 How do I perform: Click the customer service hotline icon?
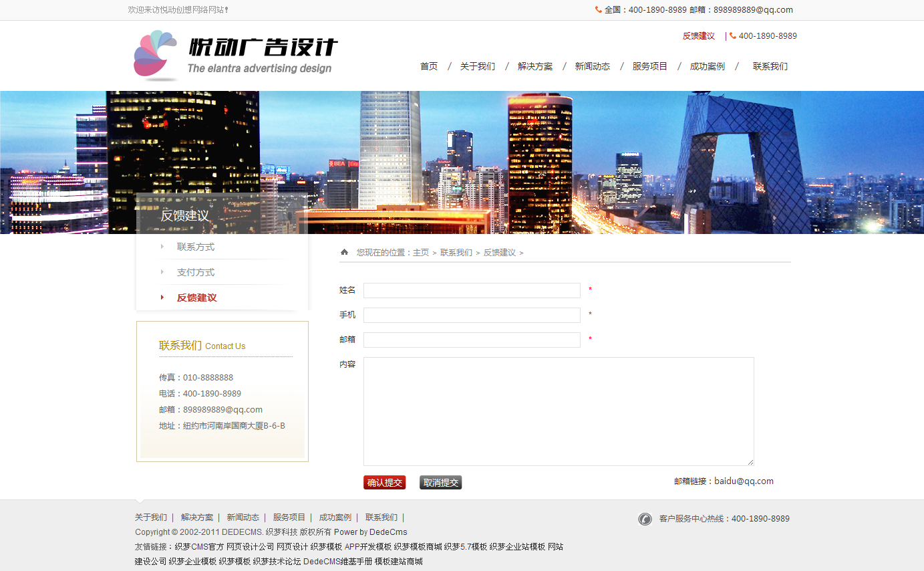(x=645, y=519)
